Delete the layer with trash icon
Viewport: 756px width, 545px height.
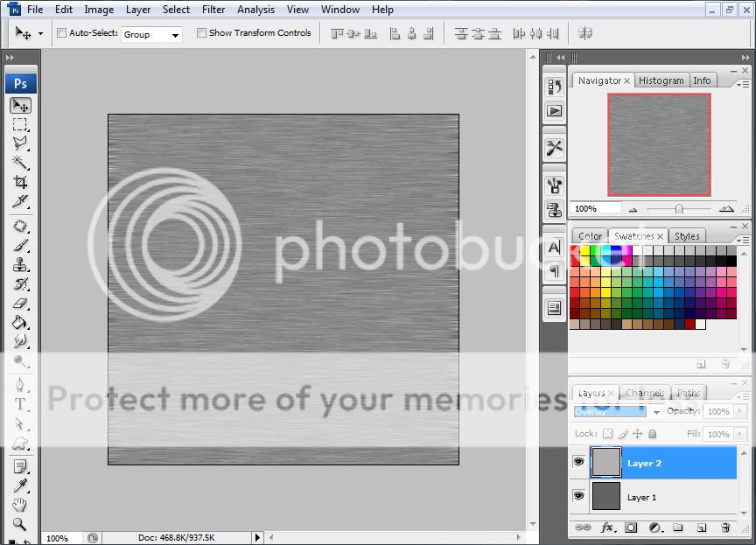[x=725, y=528]
